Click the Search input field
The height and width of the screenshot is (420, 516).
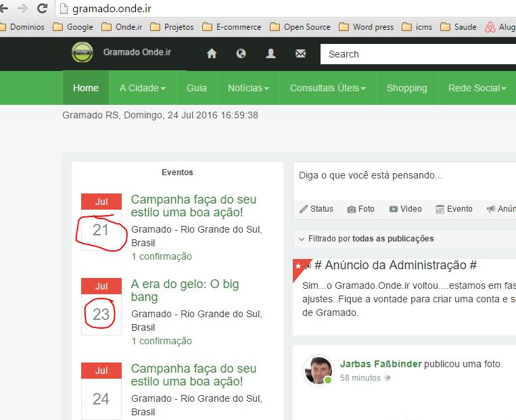click(418, 54)
